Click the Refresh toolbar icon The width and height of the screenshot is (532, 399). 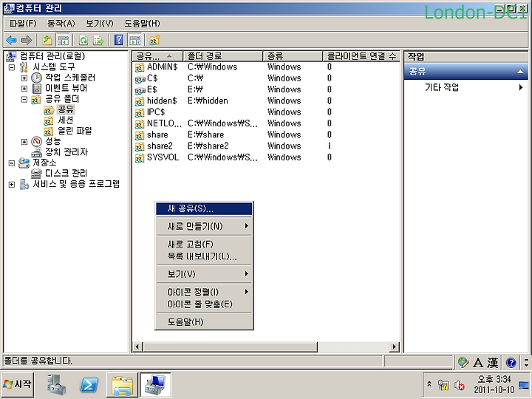83,41
